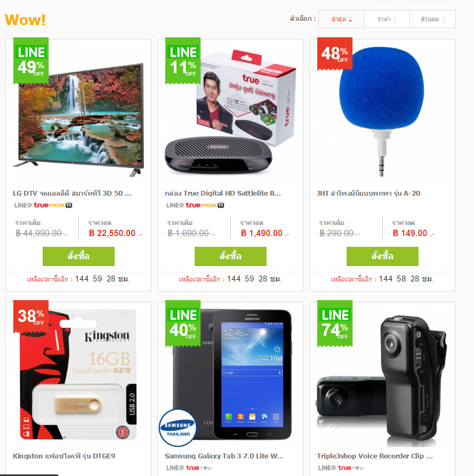Open the Kingston 16GB flash drive image

point(78,374)
